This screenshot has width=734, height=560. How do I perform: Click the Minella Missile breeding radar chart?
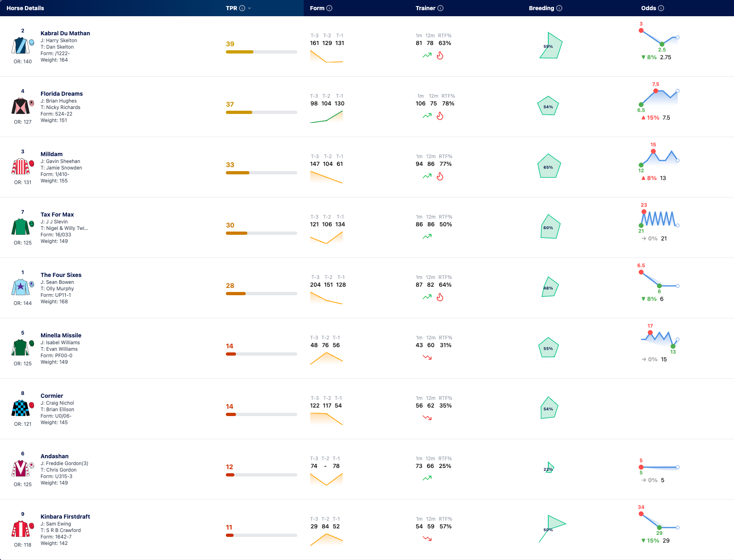click(x=548, y=348)
